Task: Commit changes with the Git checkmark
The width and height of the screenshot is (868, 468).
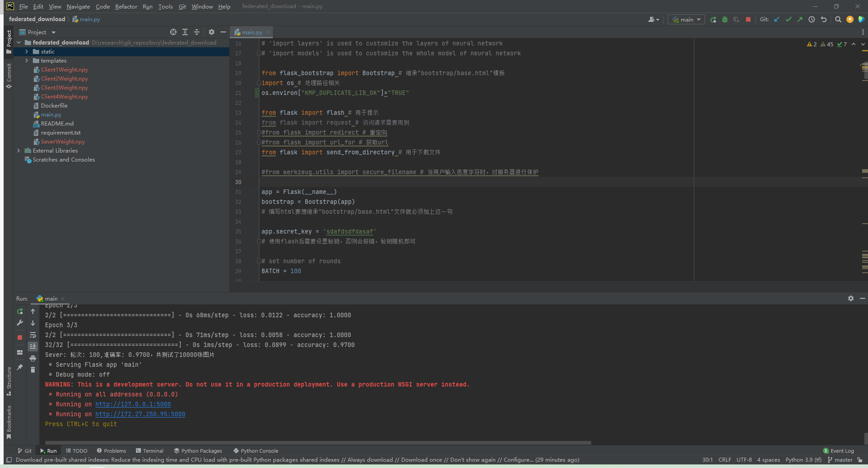Action: pos(788,19)
